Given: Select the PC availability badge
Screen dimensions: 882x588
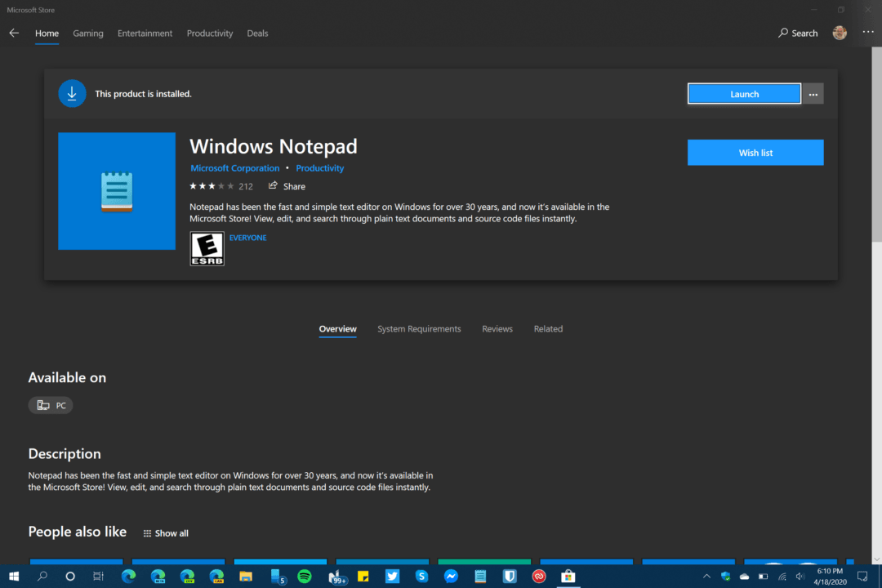Looking at the screenshot, I should click(x=51, y=404).
